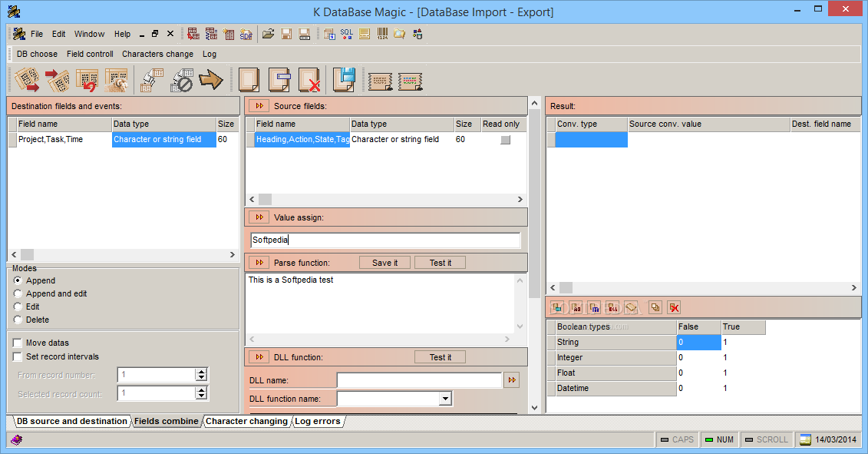This screenshot has width=868, height=454.
Task: Open the Characters change menu
Action: (x=158, y=54)
